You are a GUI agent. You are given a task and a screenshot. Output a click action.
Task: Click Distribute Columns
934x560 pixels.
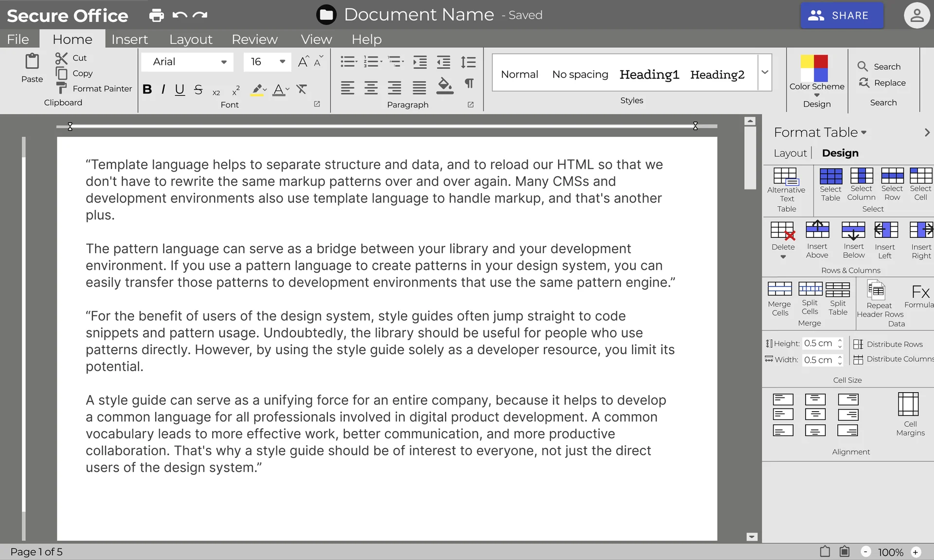click(x=893, y=359)
